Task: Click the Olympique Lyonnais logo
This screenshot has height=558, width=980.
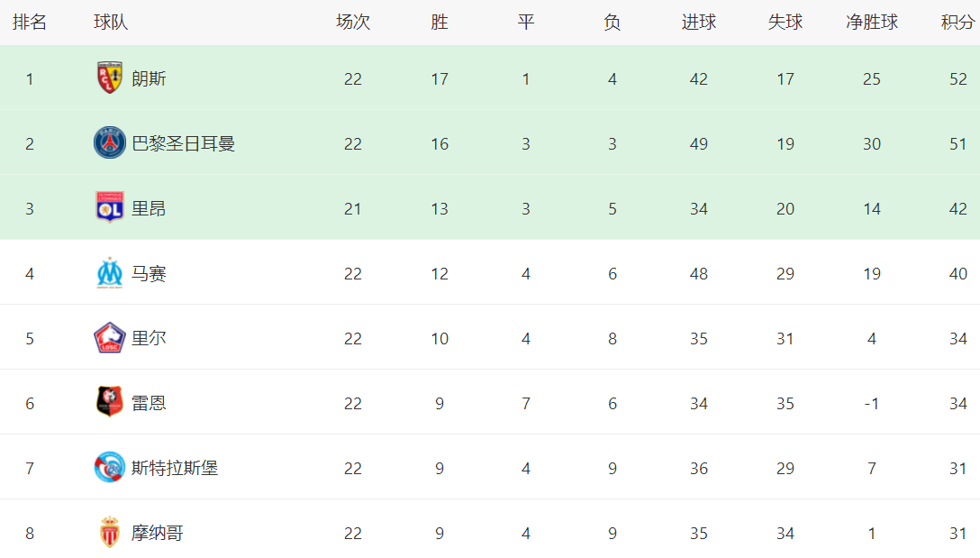Action: [110, 208]
